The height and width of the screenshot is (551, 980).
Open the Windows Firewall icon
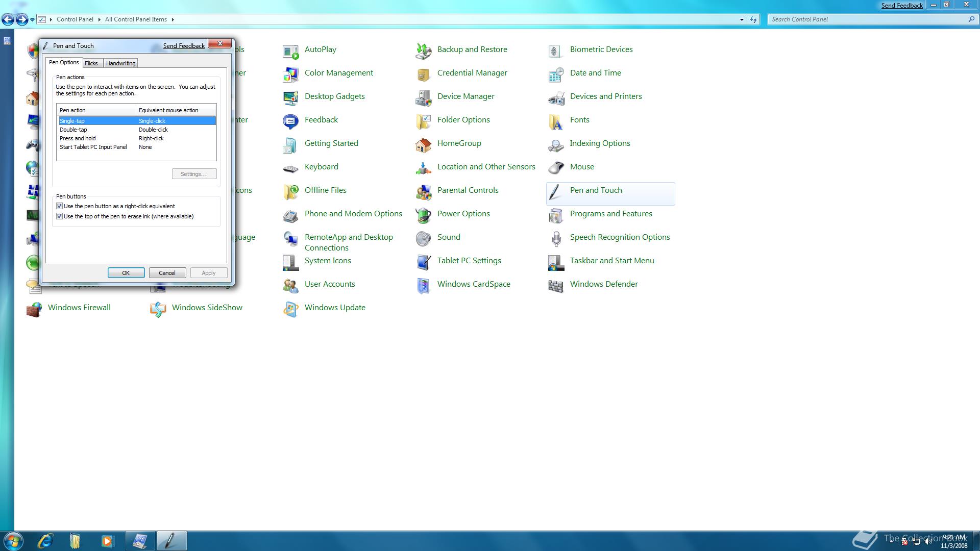click(34, 310)
